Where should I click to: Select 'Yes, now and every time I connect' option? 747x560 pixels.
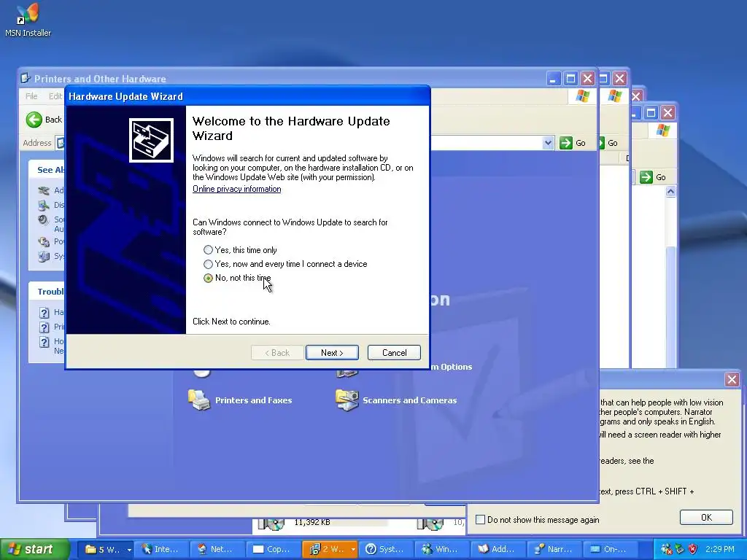coord(285,264)
